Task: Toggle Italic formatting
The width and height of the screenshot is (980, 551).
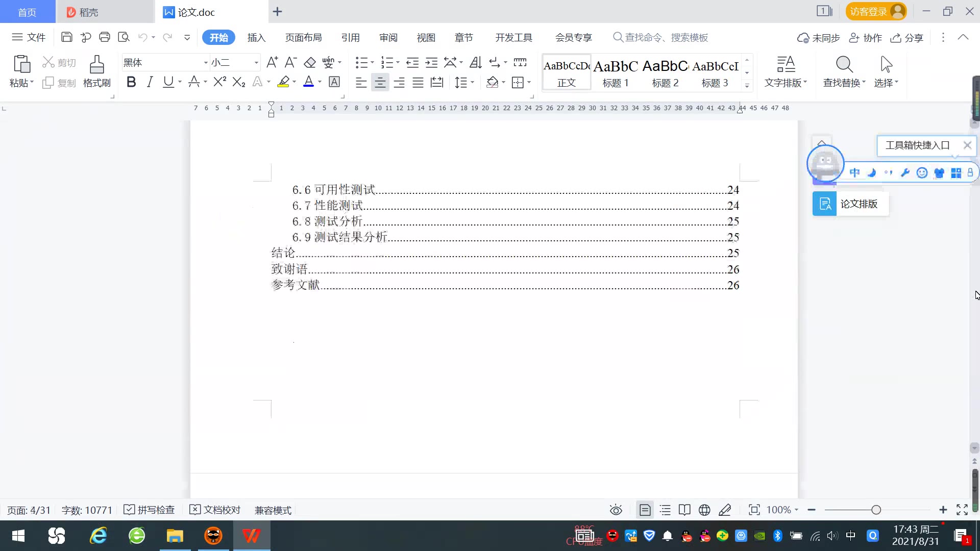Action: pos(150,82)
